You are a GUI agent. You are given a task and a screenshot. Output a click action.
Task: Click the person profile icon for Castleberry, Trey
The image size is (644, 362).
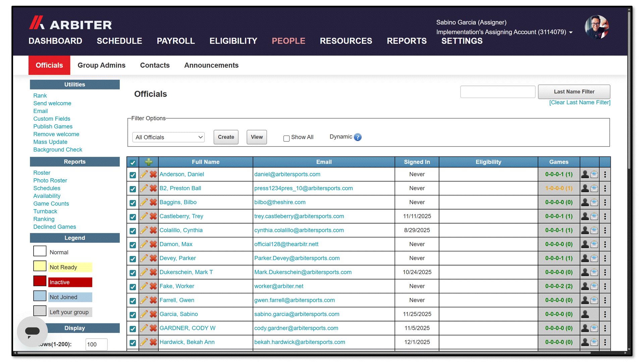pos(585,217)
